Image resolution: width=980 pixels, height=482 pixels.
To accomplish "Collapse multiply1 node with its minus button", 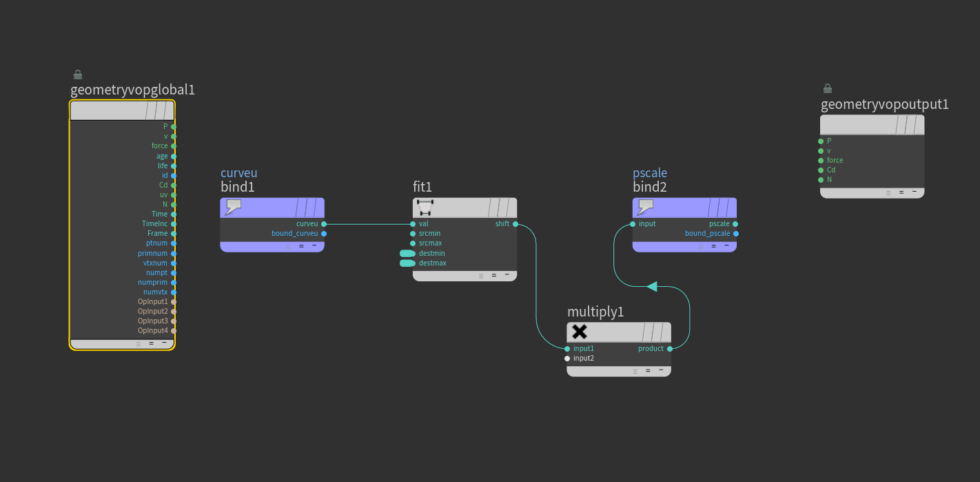I will [661, 370].
